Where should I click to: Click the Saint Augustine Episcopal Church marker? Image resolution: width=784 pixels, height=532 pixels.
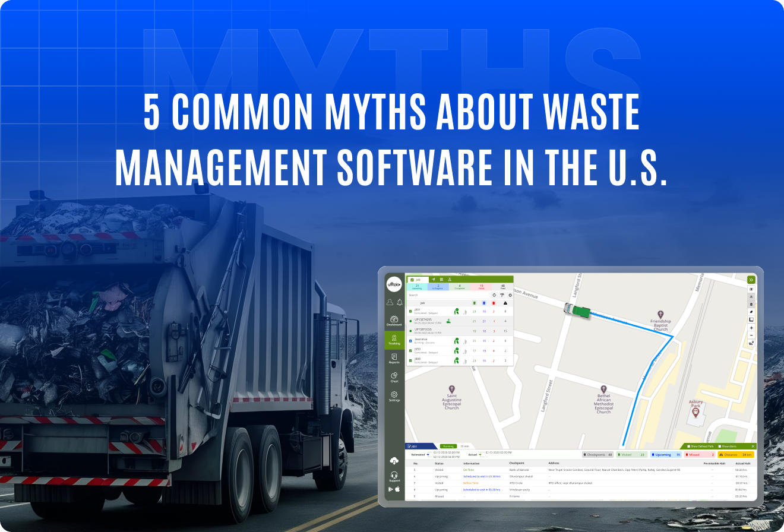452,389
